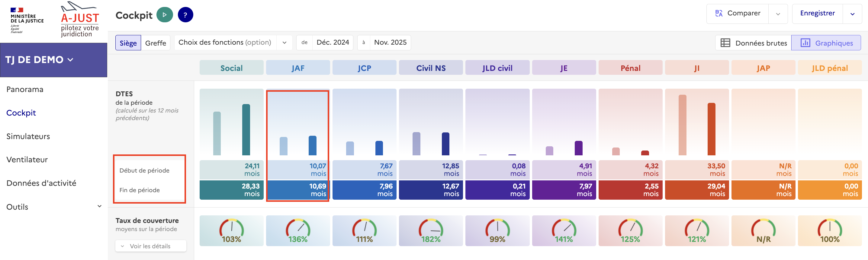The width and height of the screenshot is (868, 260).
Task: Click the Social 103% coverage gauge
Action: coord(231,231)
